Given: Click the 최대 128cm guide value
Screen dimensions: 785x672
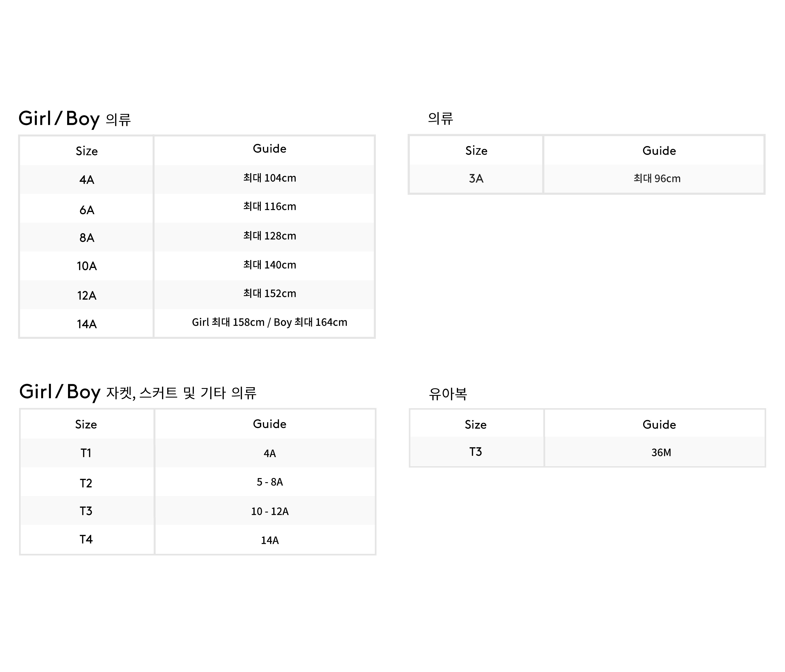Looking at the screenshot, I should (x=269, y=236).
